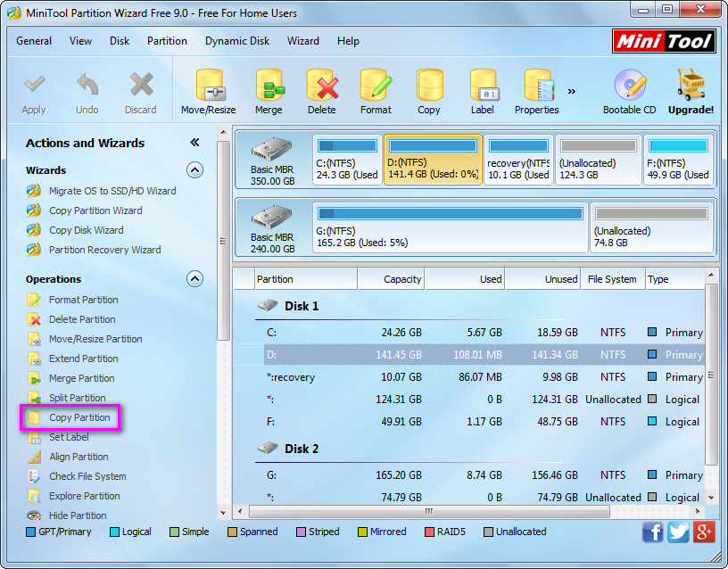Click the MiniTool logo

pos(664,41)
